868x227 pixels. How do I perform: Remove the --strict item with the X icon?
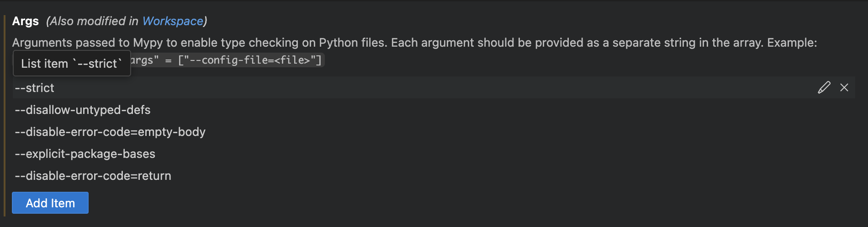[x=844, y=87]
